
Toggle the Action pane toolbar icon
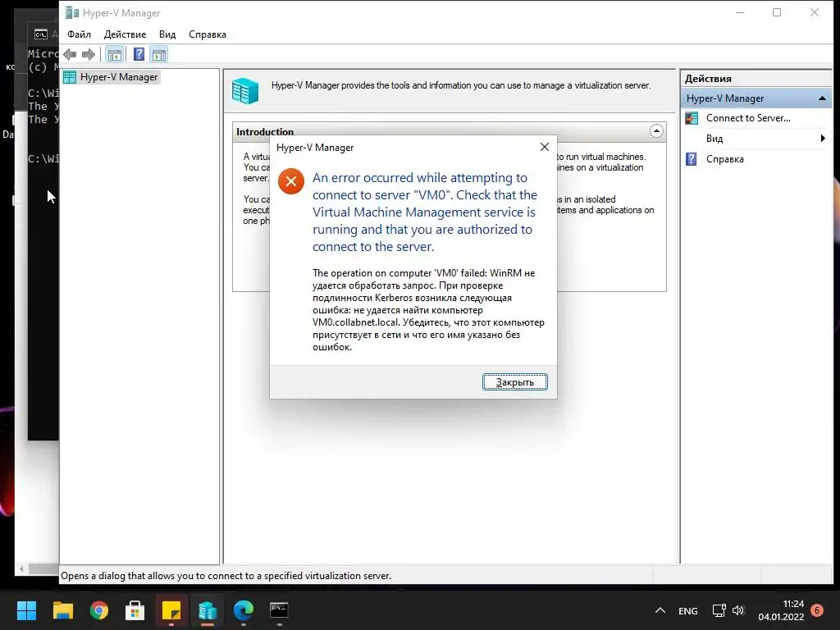(159, 54)
